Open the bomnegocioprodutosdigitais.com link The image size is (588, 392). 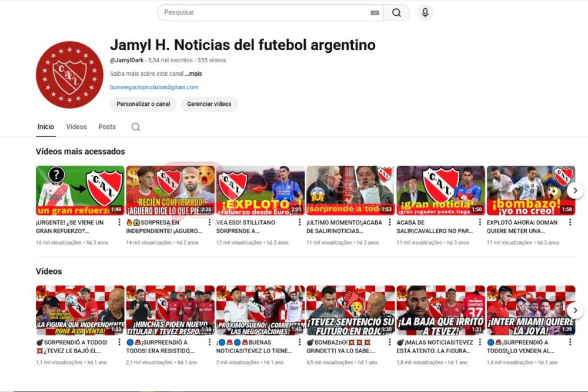pyautogui.click(x=154, y=87)
